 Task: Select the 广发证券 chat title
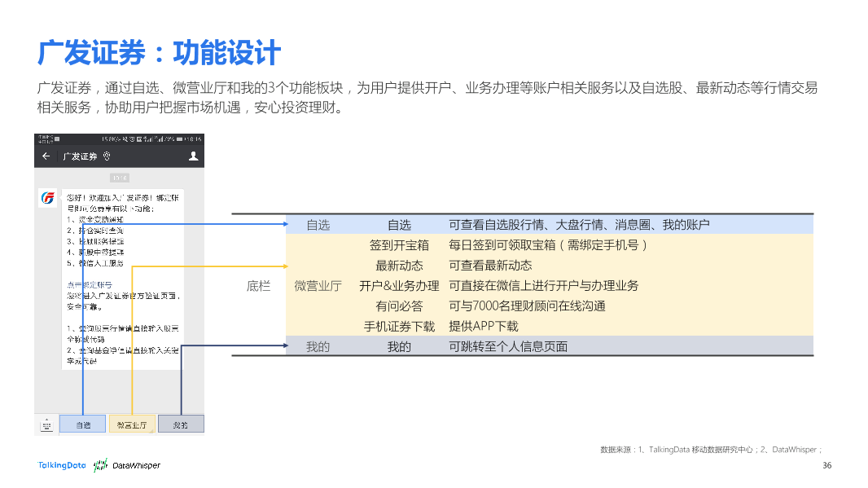pyautogui.click(x=80, y=156)
